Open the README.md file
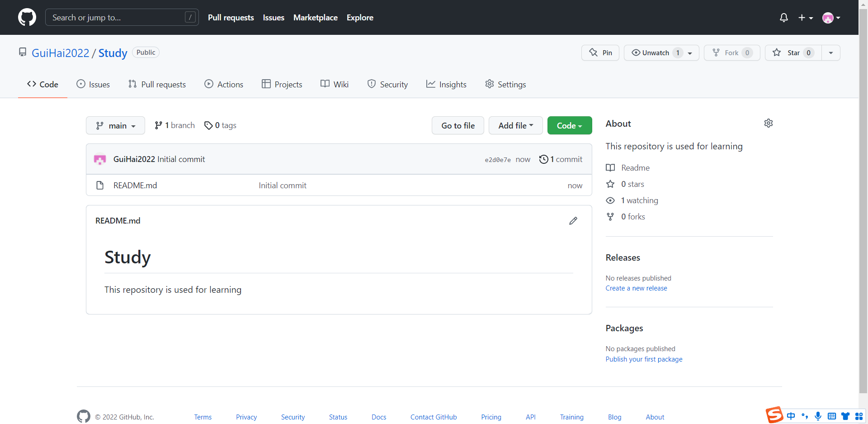The image size is (868, 424). click(135, 186)
